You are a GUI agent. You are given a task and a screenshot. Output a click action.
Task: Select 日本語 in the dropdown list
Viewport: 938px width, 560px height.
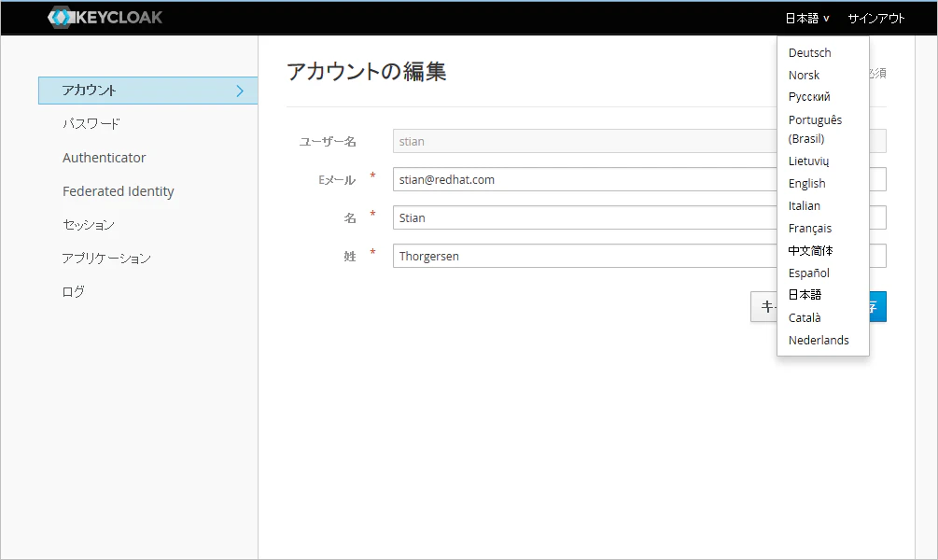[805, 295]
